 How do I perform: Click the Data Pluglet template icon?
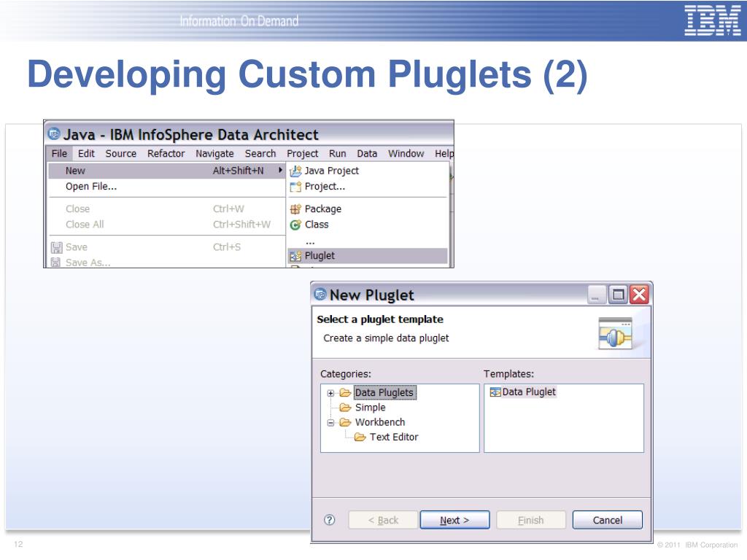[495, 392]
